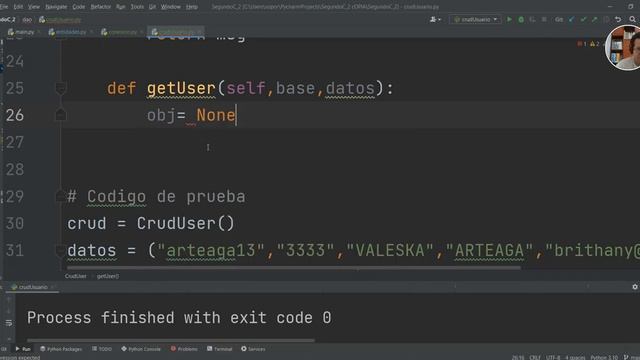
Task: Click the CrudUser() call on line 30
Action: click(186, 224)
